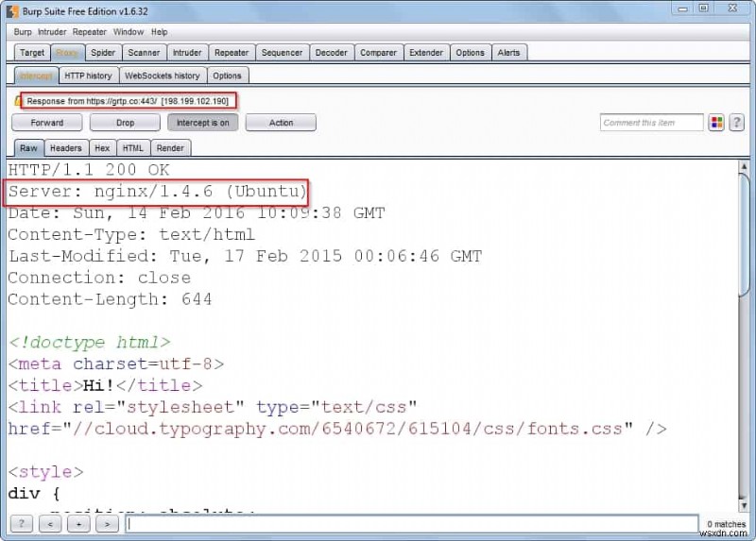The height and width of the screenshot is (541, 756).
Task: Click the Burp Suite logo in title bar
Action: pyautogui.click(x=13, y=10)
